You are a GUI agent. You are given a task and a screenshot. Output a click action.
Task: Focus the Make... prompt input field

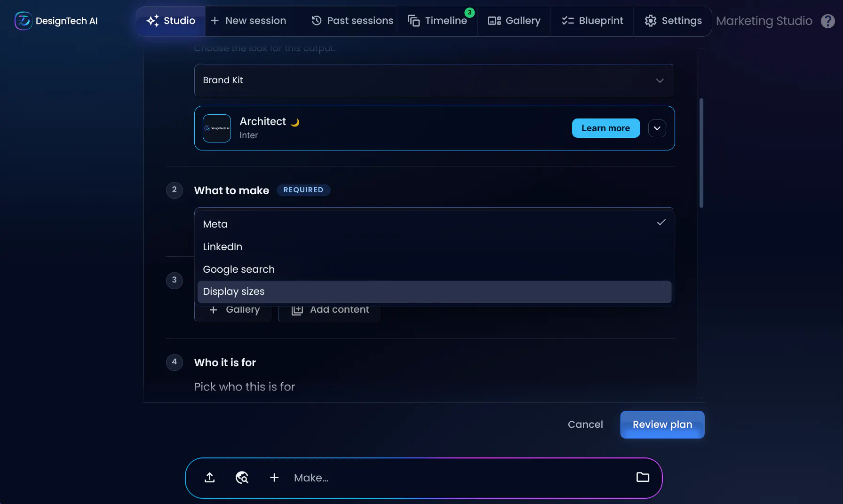(459, 478)
